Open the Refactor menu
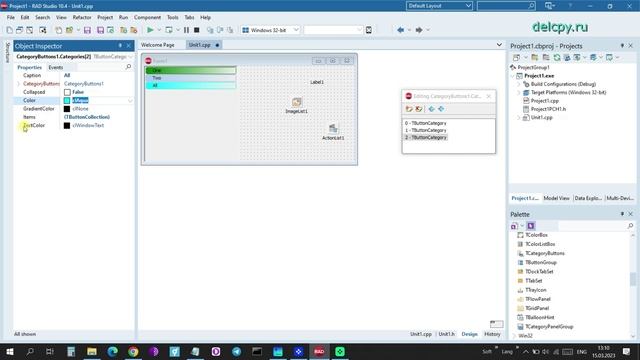 click(82, 18)
